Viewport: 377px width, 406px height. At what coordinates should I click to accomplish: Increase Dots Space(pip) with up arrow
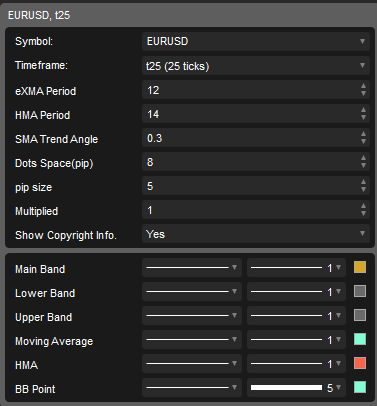(363, 158)
